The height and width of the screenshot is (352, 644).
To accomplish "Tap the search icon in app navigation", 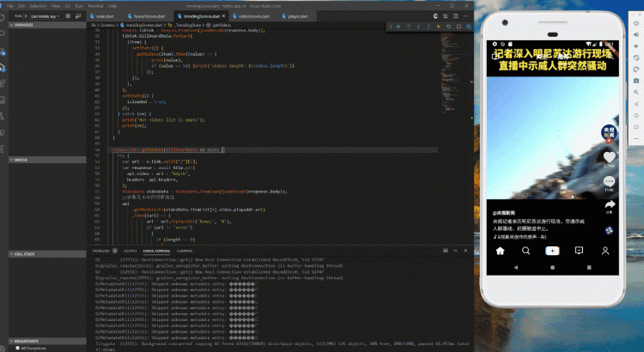I will tap(525, 250).
